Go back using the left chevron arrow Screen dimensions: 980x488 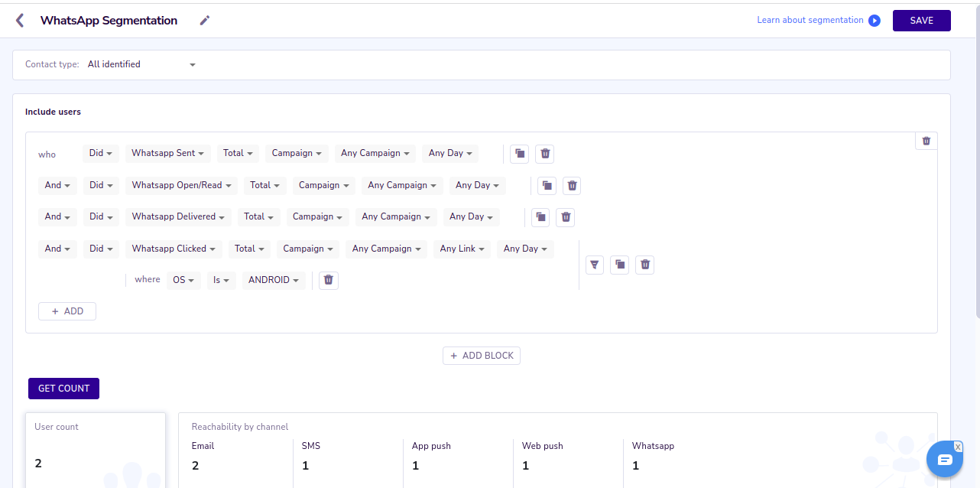click(x=20, y=21)
